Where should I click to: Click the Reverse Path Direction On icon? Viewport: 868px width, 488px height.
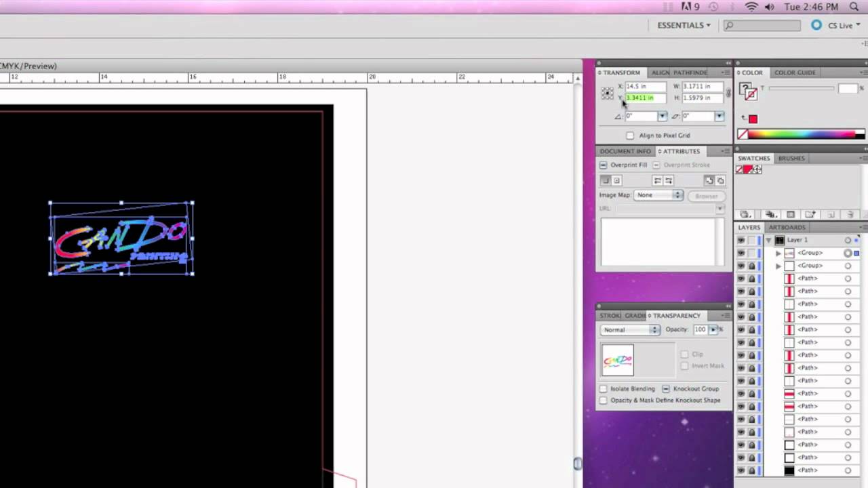pos(669,180)
